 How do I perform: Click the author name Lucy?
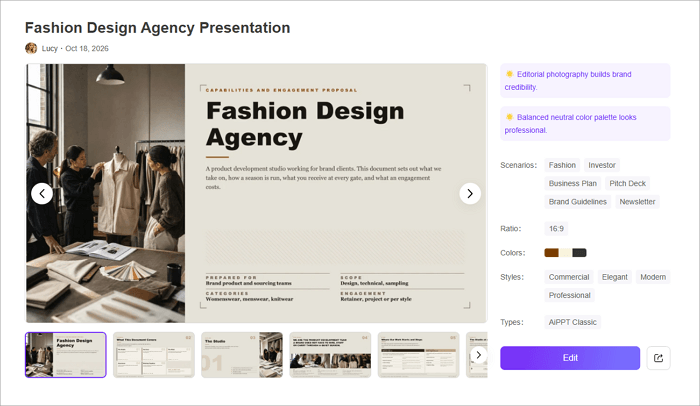point(50,48)
